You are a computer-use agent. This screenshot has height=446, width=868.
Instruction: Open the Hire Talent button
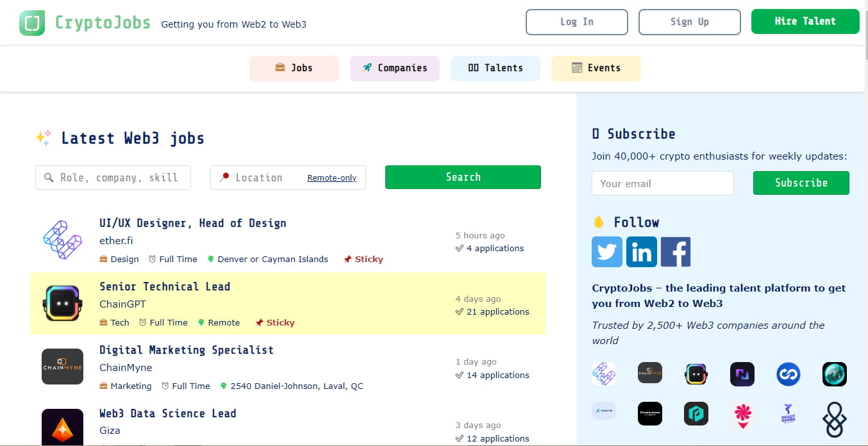[805, 21]
